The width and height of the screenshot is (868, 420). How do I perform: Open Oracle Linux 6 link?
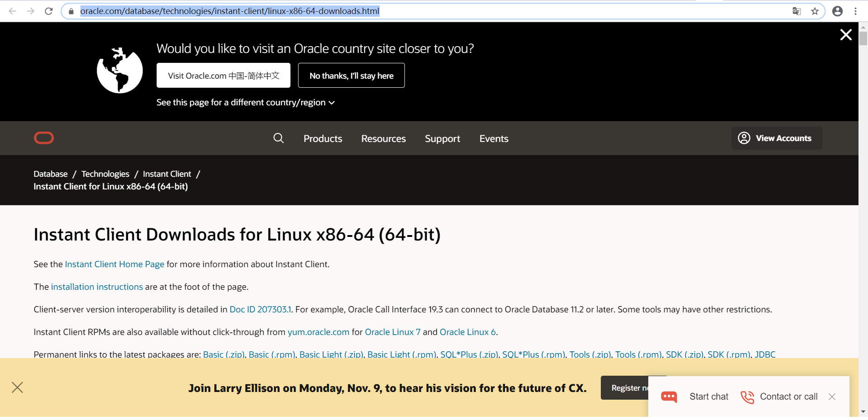467,332
